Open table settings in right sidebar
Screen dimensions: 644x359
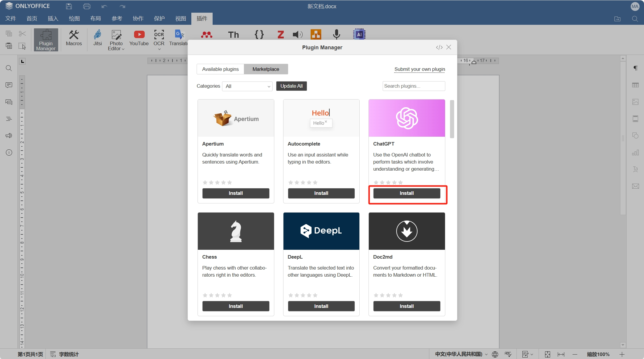pos(635,85)
